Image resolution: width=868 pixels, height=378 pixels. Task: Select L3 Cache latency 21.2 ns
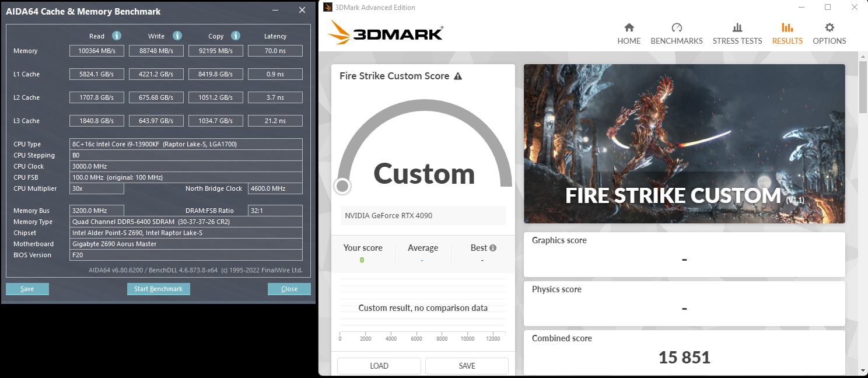point(275,121)
